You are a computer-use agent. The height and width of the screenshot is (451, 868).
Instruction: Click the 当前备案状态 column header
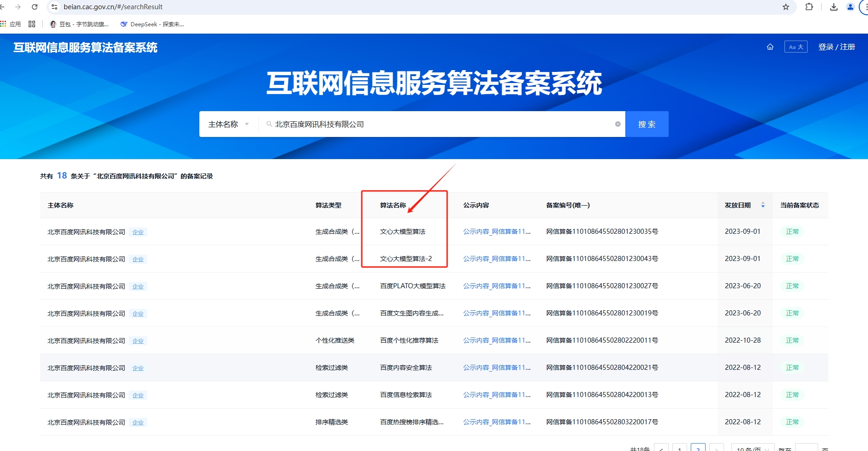(x=800, y=205)
